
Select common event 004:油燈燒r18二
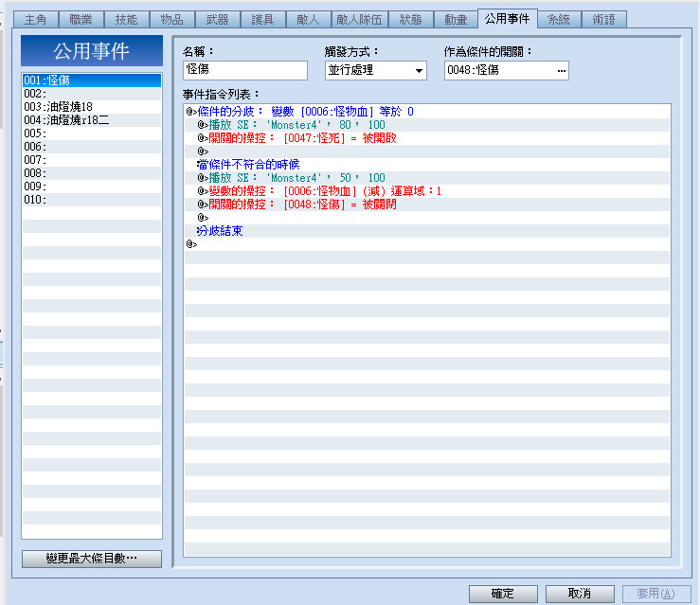coord(92,120)
